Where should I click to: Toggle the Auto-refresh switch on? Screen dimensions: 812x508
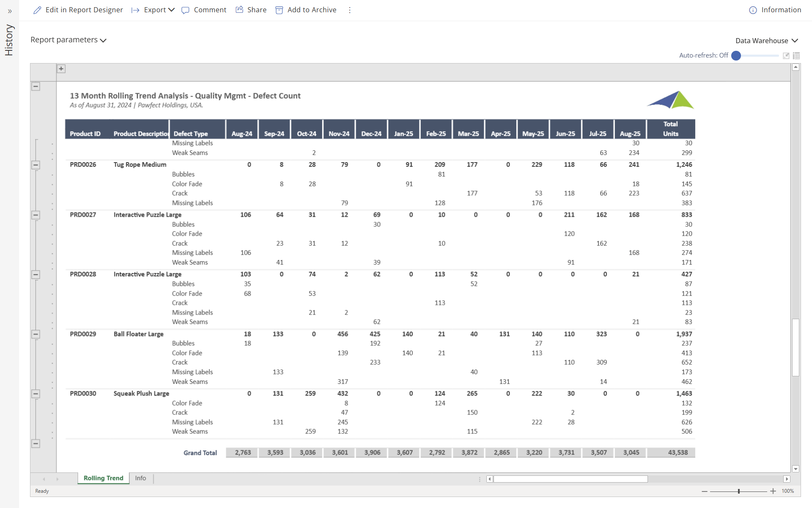click(736, 55)
